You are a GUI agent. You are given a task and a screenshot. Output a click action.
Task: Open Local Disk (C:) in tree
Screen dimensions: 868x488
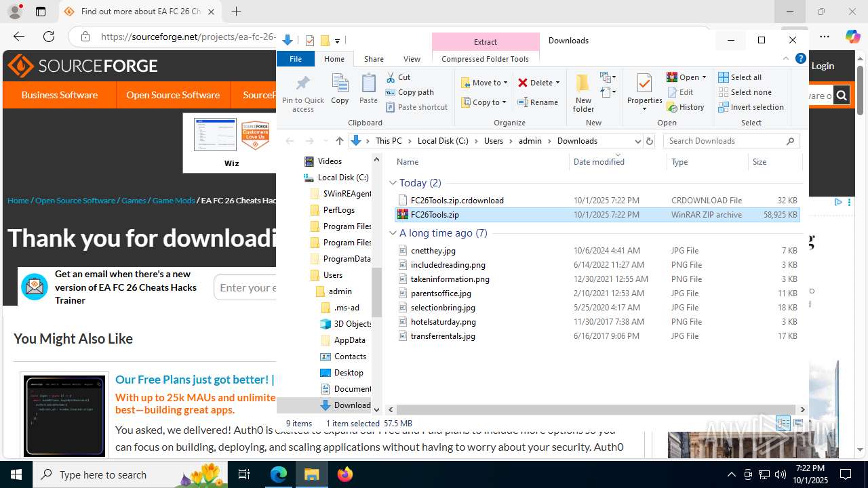coord(336,178)
